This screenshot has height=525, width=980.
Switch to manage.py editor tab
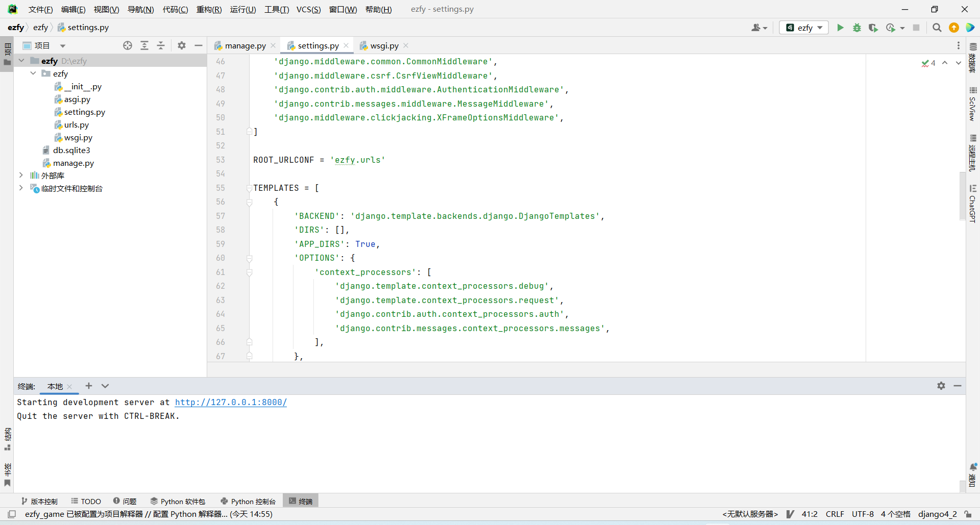245,45
